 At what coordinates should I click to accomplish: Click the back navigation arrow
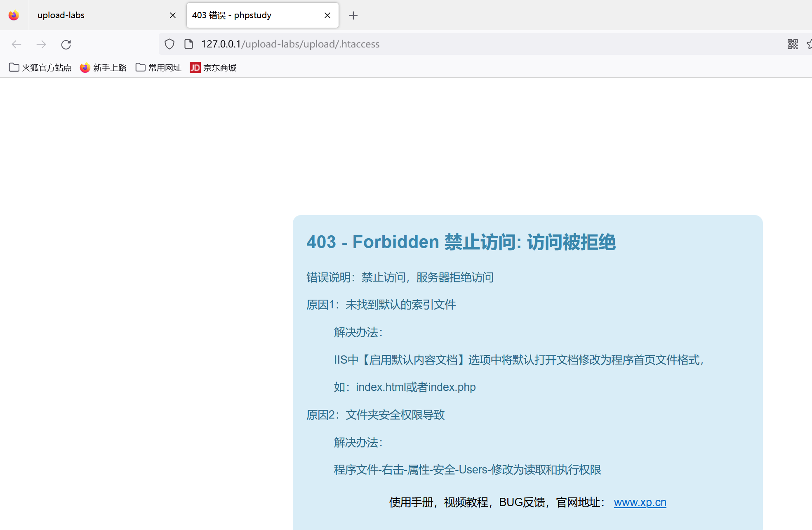click(x=16, y=44)
